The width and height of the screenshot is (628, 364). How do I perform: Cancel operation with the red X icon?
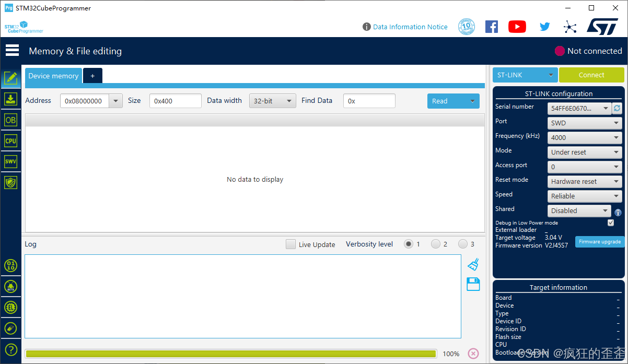473,354
